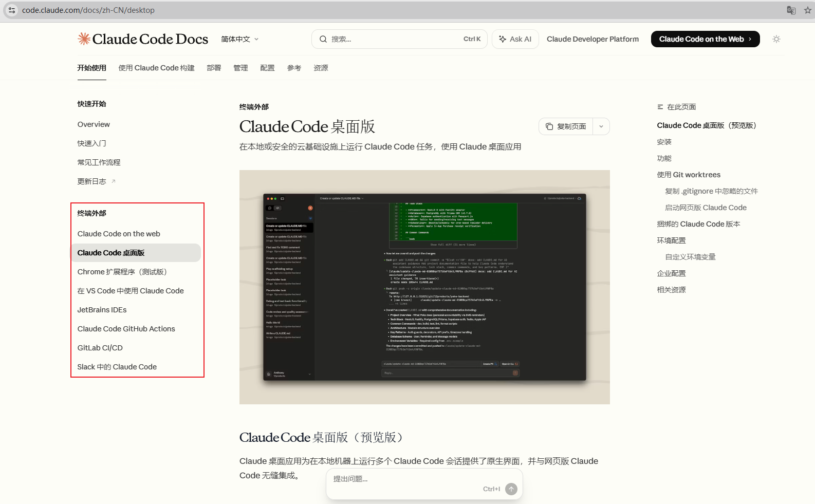The image size is (815, 504).
Task: Open 更新日志 external link
Action: (97, 181)
